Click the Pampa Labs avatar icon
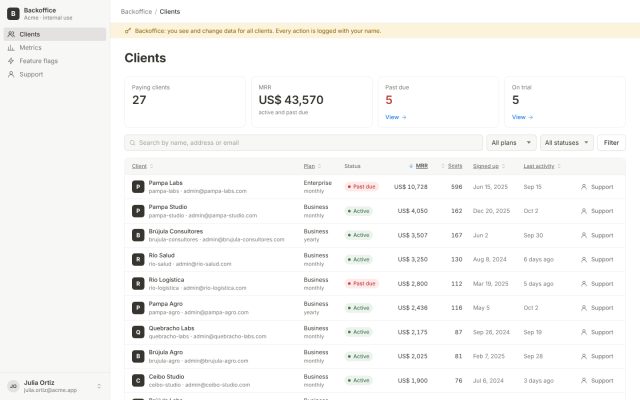 138,187
